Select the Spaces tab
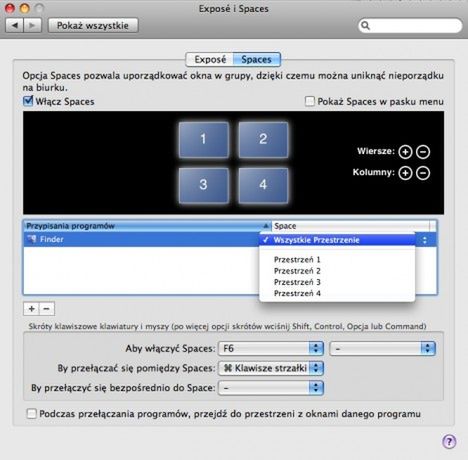Viewport: 468px width, 460px height. (x=256, y=60)
